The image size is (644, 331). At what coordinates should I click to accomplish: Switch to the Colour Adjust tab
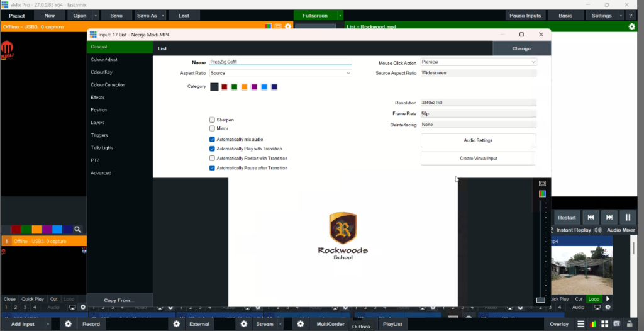tap(119, 60)
